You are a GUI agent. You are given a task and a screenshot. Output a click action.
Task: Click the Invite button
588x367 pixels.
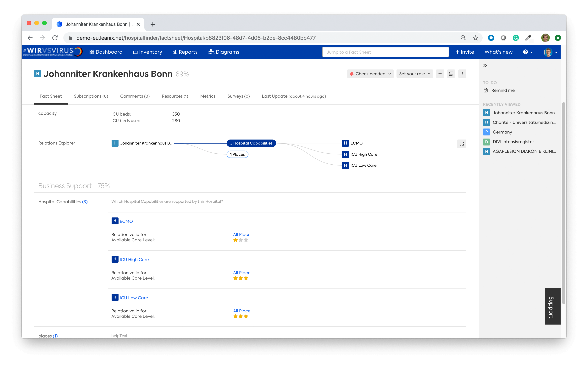[x=464, y=52]
